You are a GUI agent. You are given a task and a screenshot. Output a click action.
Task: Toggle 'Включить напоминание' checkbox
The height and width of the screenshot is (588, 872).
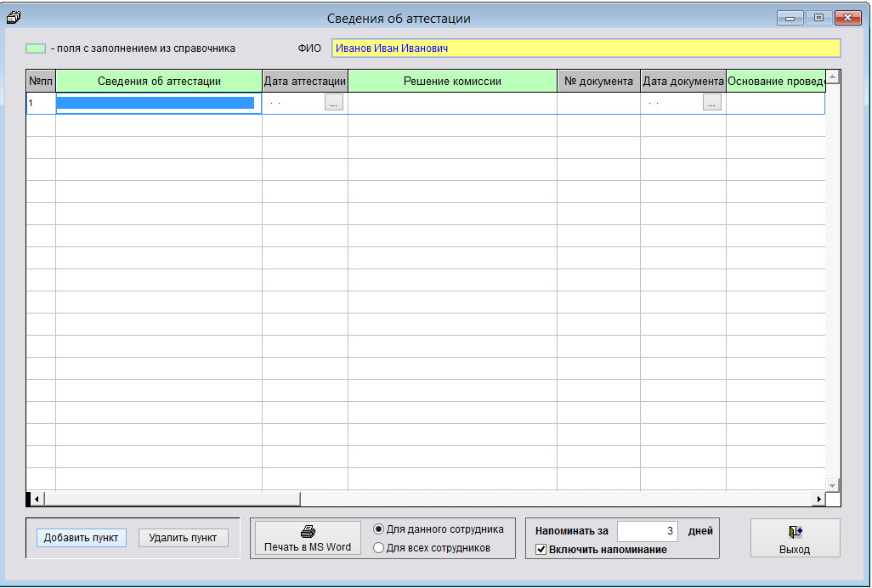(x=541, y=550)
